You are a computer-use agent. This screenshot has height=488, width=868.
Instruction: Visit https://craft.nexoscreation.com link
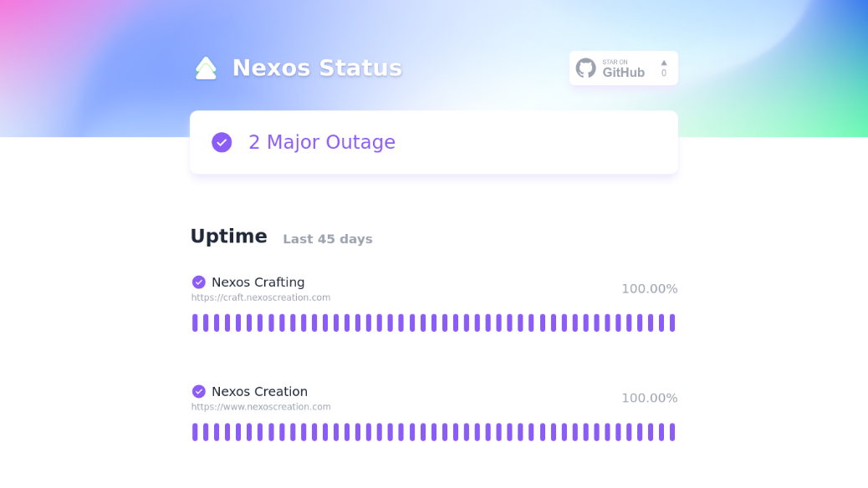pyautogui.click(x=261, y=297)
